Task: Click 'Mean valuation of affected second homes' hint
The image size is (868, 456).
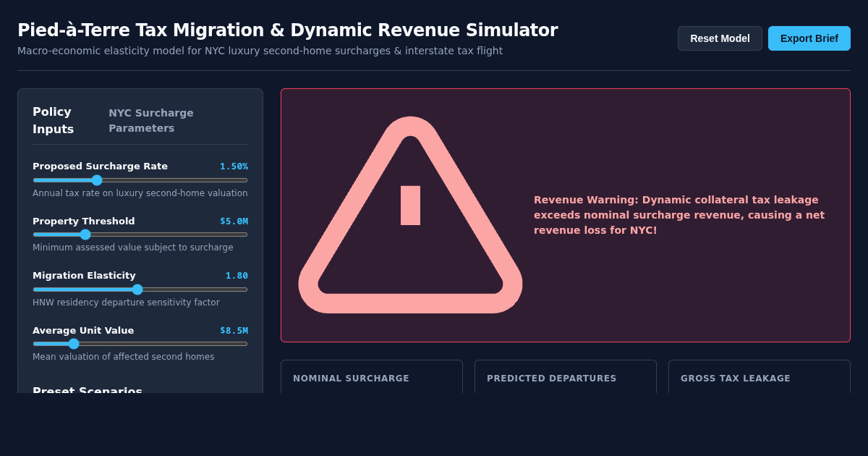Action: pyautogui.click(x=124, y=357)
